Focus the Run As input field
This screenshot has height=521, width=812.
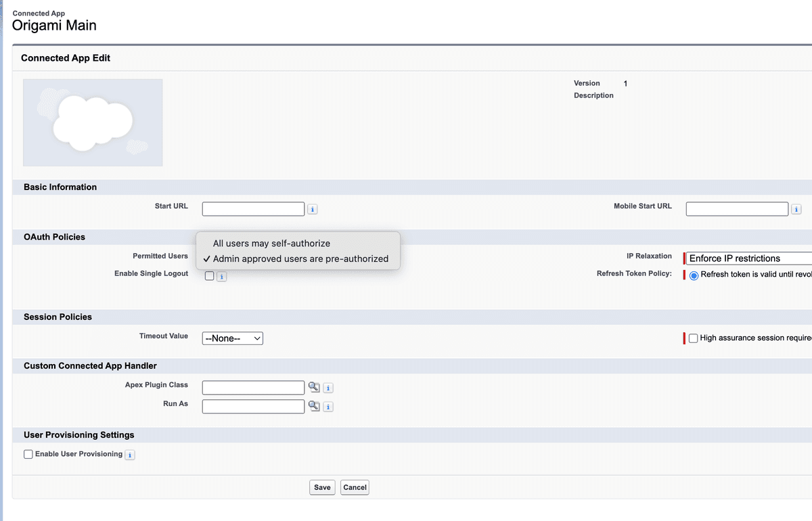(253, 407)
